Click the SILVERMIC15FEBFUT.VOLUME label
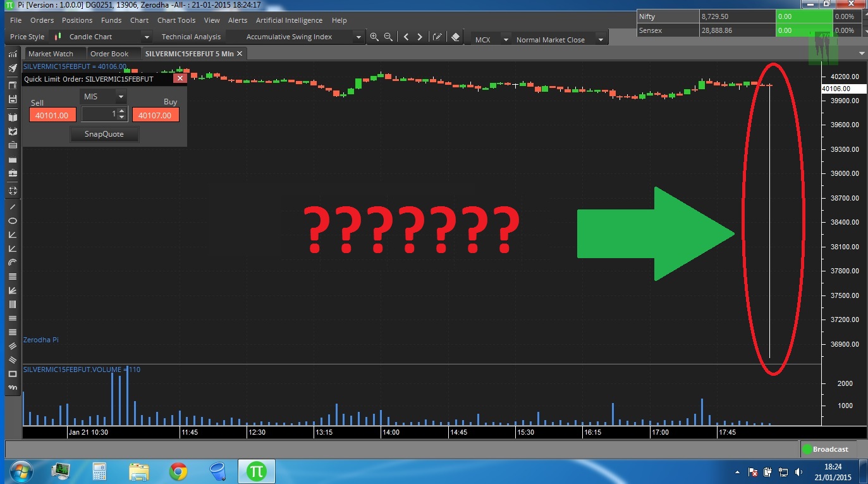 (x=82, y=369)
